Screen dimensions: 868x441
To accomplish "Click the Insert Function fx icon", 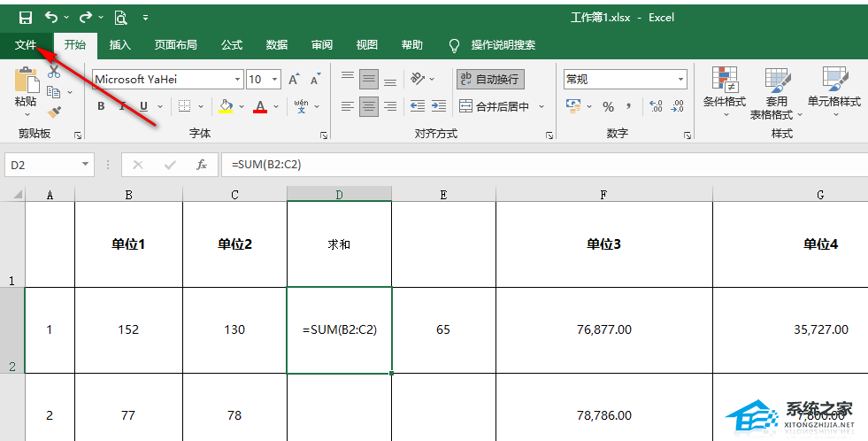I will 202,165.
